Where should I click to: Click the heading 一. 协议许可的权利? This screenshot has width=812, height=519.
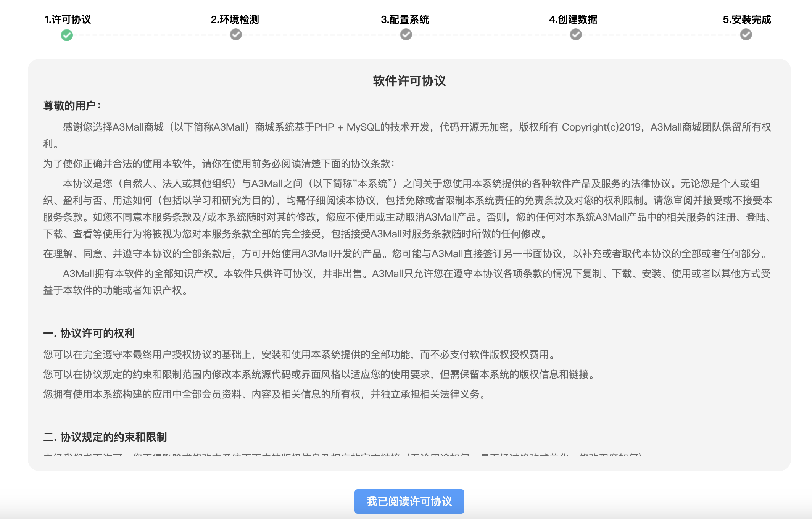point(89,333)
